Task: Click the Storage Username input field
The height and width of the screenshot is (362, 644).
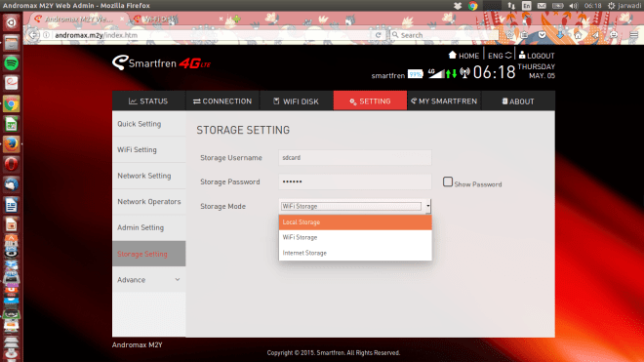Action: tap(355, 158)
